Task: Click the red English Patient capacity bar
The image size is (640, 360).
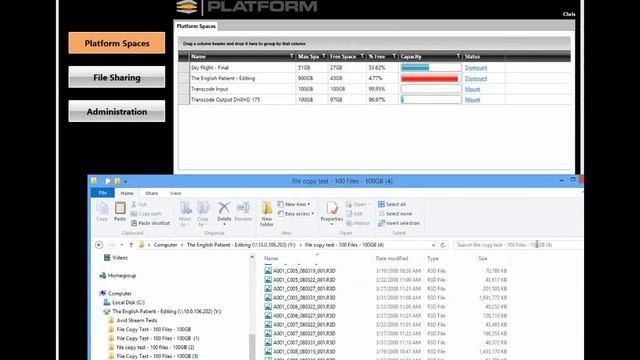Action: pyautogui.click(x=431, y=78)
